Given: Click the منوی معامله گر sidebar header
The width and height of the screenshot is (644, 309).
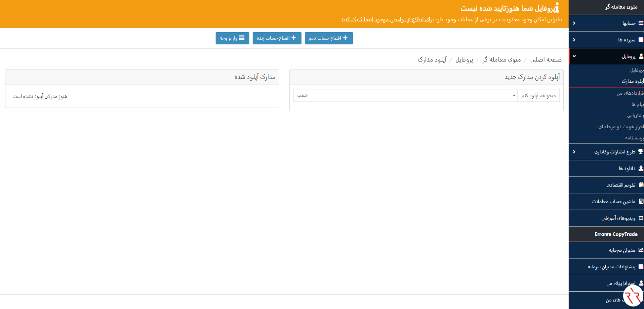Looking at the screenshot, I should click(x=621, y=7).
